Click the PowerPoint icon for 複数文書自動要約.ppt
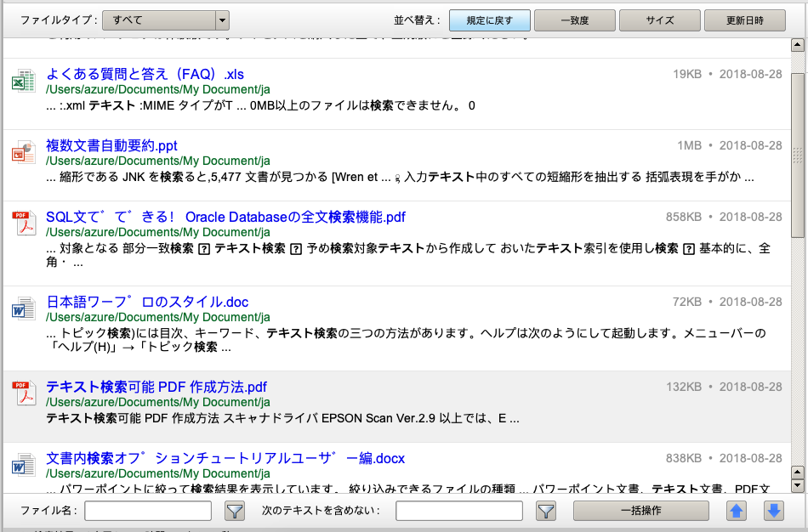808x532 pixels. coord(23,153)
